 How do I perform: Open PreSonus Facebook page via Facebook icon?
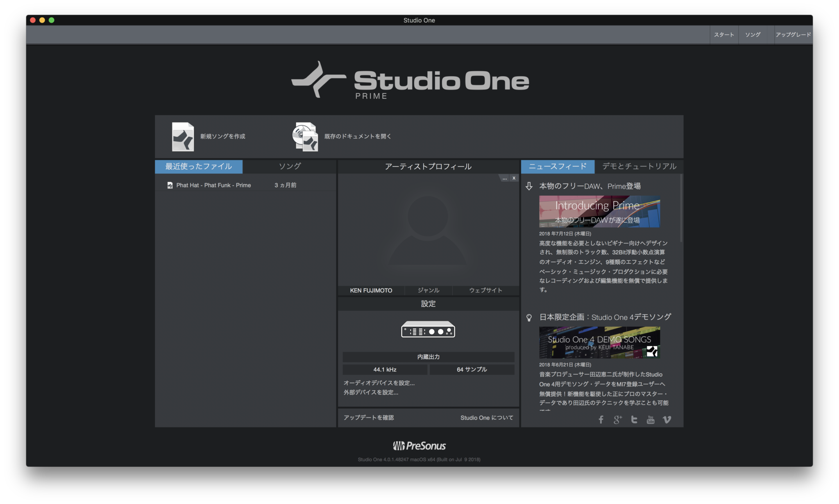601,419
